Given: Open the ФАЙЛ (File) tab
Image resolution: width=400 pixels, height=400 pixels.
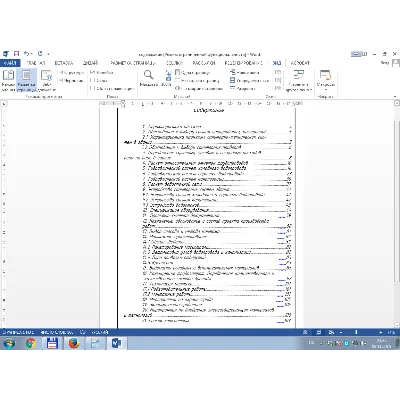Looking at the screenshot, I should (x=10, y=63).
